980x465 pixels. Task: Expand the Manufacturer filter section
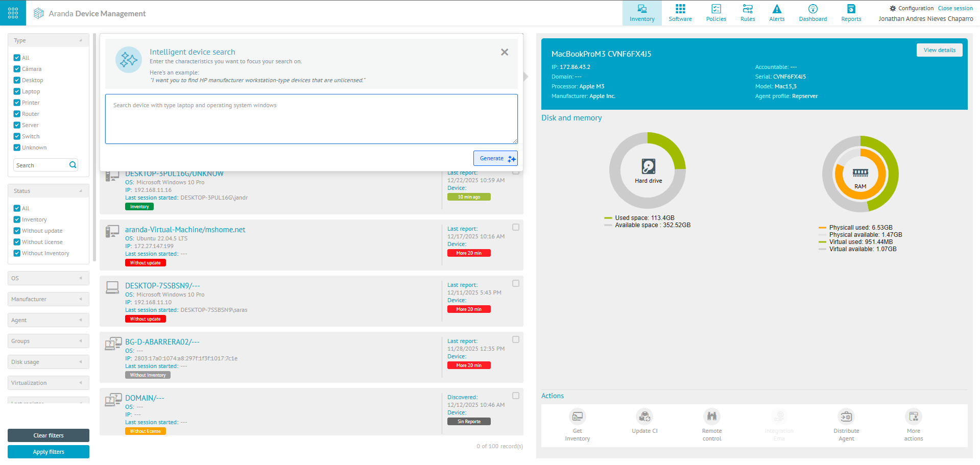[48, 299]
